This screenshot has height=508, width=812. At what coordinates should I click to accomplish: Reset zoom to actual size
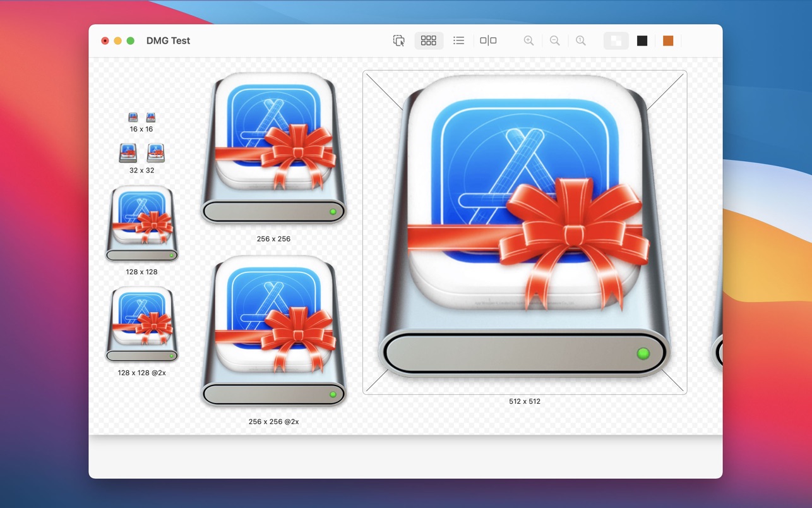[x=580, y=40]
